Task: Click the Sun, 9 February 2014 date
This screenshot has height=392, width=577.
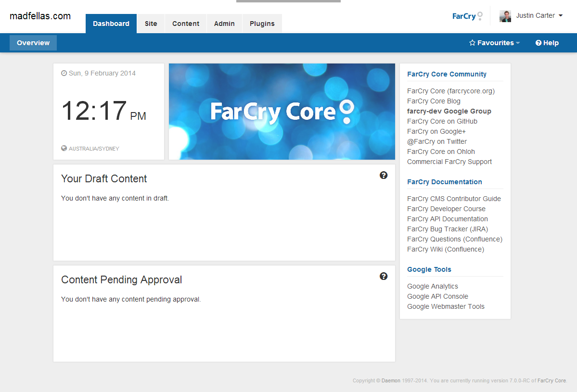Action: click(x=103, y=73)
